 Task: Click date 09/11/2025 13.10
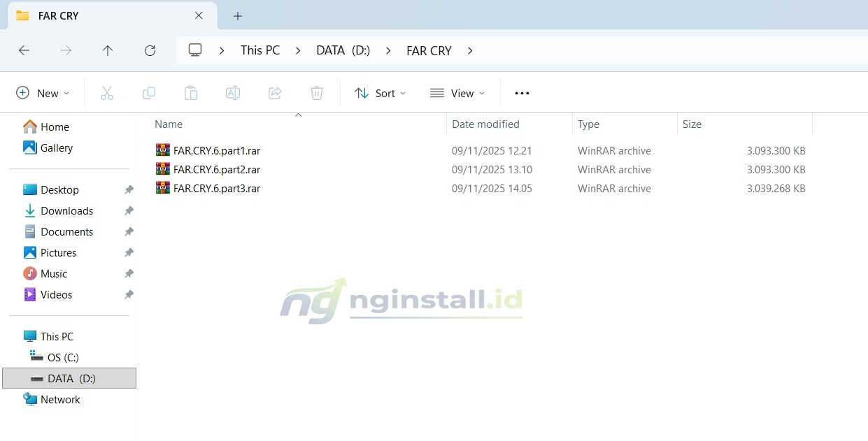coord(492,169)
